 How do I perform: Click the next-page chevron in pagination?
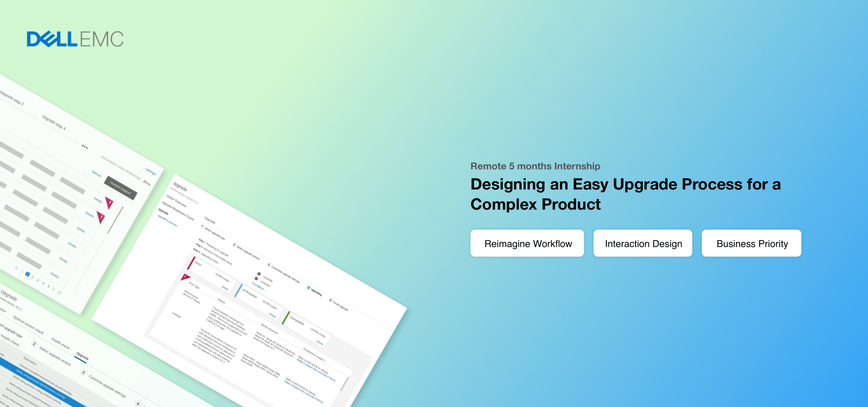(53, 289)
